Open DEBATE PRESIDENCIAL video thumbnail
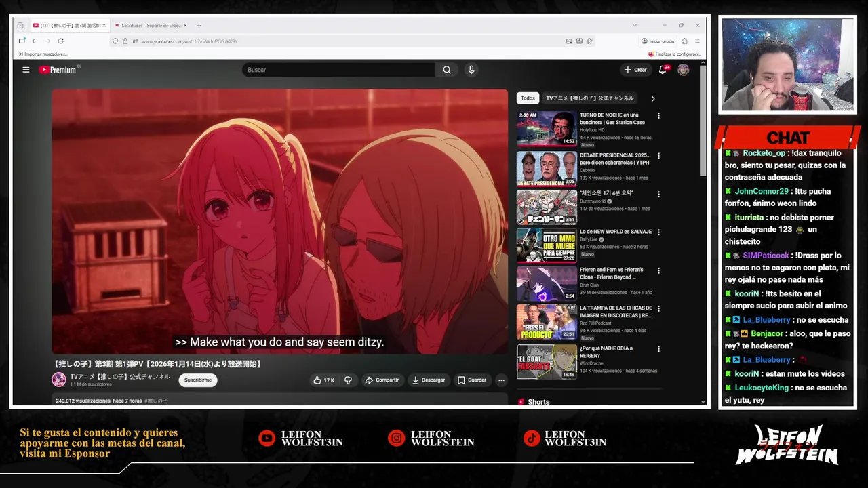The image size is (868, 488). 547,168
